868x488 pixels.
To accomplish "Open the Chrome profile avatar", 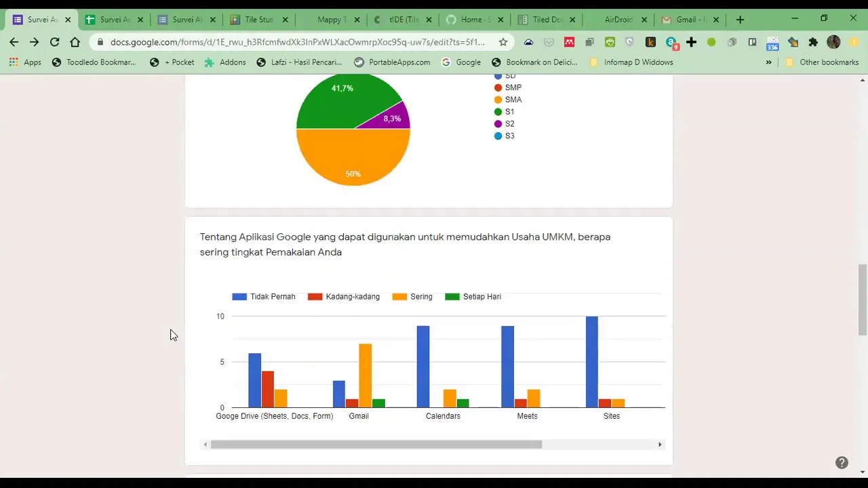I will tap(833, 42).
